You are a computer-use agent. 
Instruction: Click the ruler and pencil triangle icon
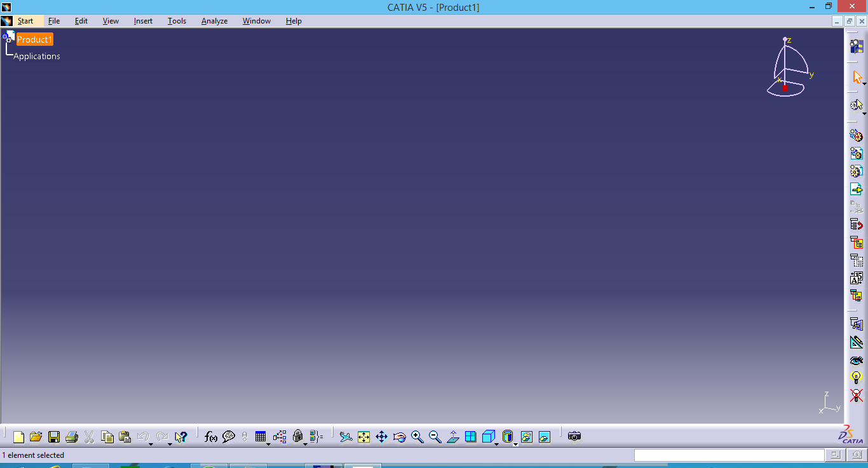[857, 342]
